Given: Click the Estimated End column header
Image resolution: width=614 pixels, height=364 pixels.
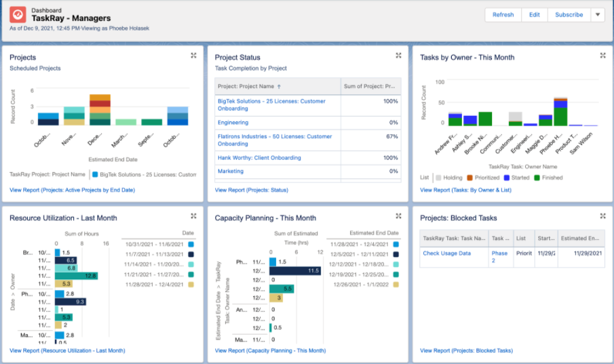Looking at the screenshot, I should coord(581,239).
